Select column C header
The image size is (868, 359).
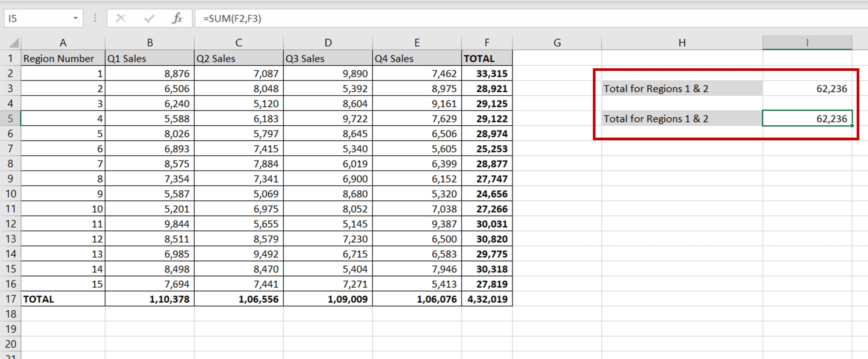point(239,43)
